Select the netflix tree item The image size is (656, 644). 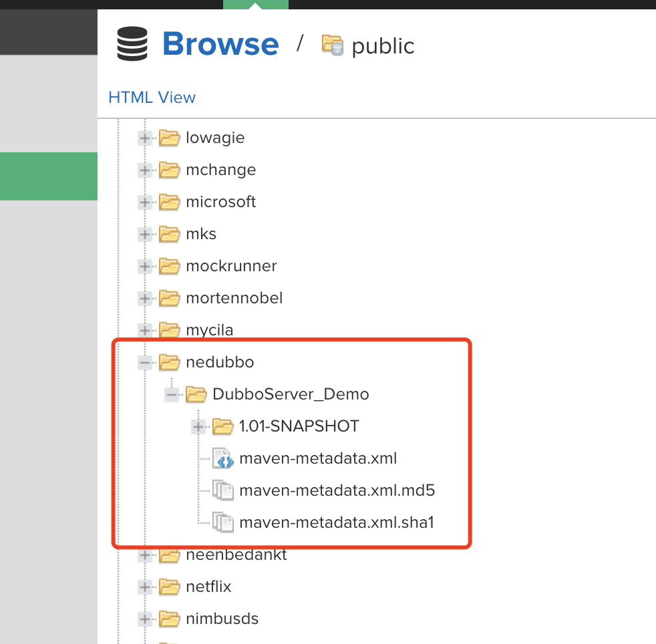(x=208, y=587)
